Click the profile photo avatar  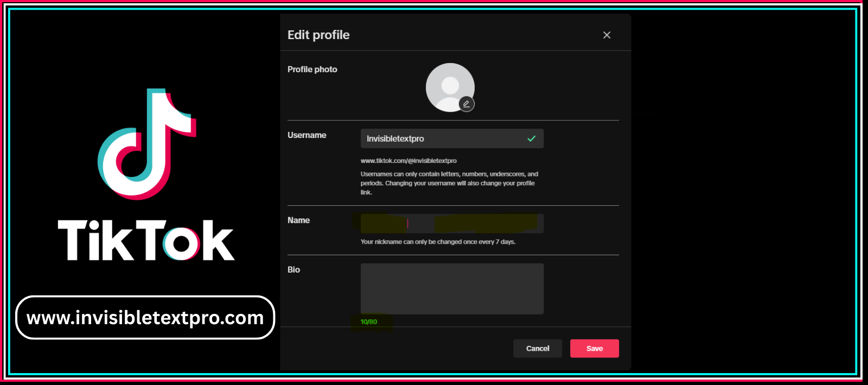coord(450,87)
